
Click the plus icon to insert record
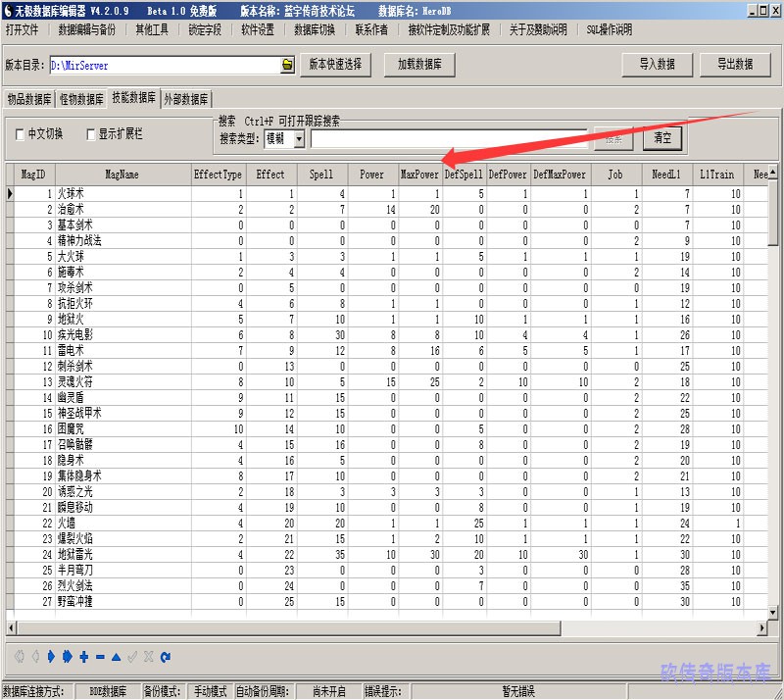[84, 657]
